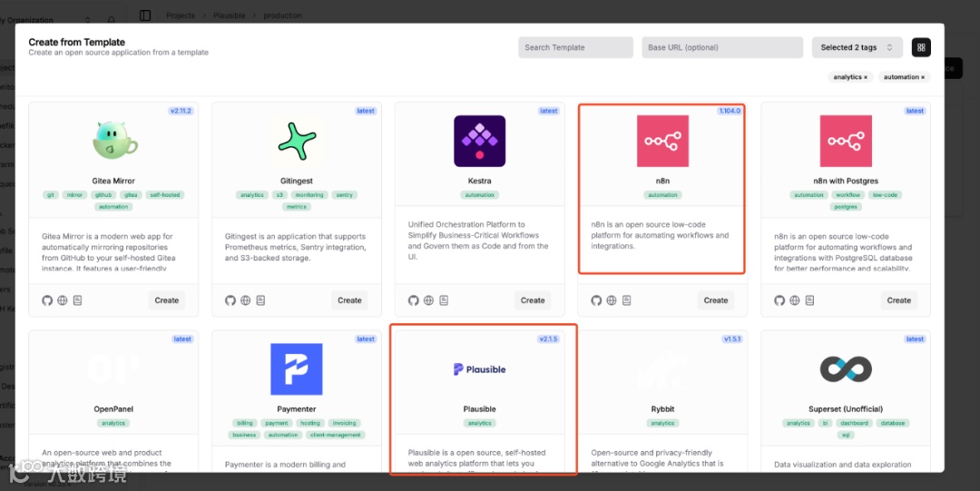Click Rybbit v1.5.1 version badge
This screenshot has width=980, height=491.
click(x=732, y=339)
